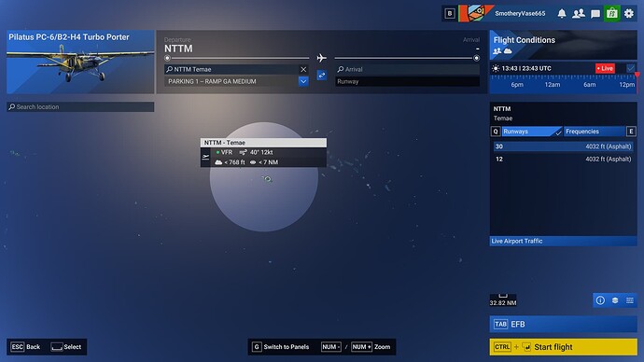Select runway 30 row

(563, 146)
